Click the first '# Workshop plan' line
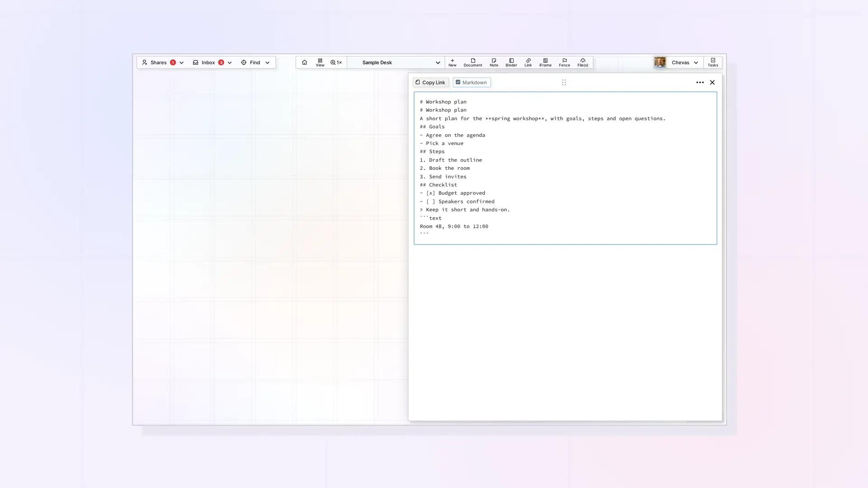The width and height of the screenshot is (868, 488). [x=443, y=102]
